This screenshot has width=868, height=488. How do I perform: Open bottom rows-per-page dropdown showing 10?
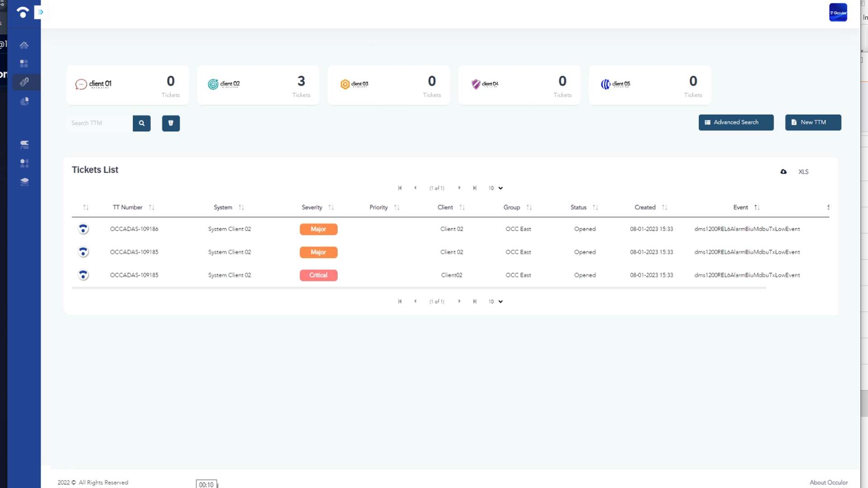coord(495,301)
